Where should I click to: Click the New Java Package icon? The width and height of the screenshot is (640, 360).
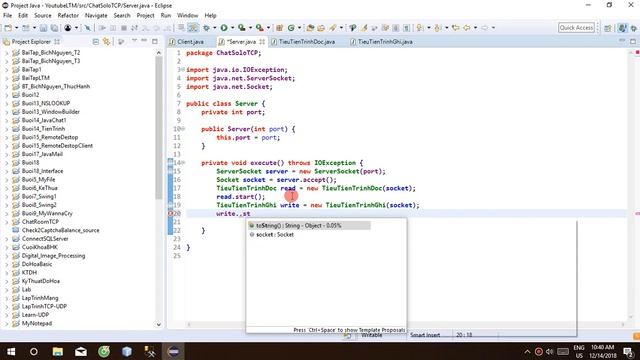(x=280, y=28)
